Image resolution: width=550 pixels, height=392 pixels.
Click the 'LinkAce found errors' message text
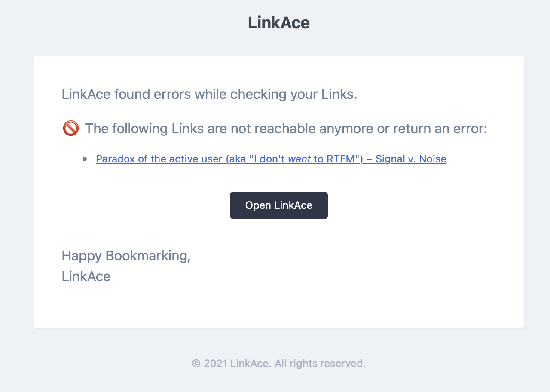point(209,94)
